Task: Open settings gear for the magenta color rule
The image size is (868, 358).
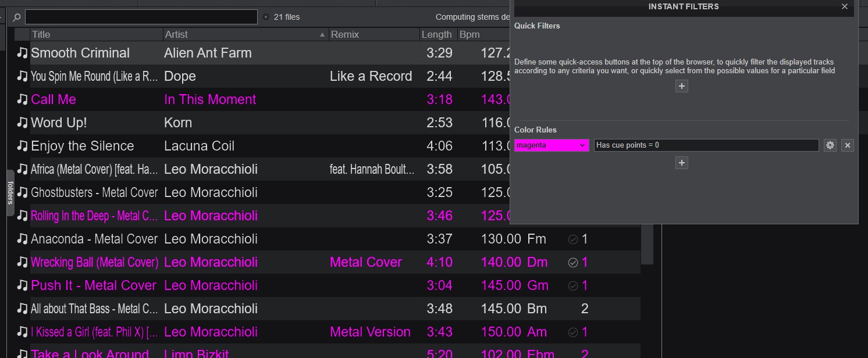Action: point(830,145)
